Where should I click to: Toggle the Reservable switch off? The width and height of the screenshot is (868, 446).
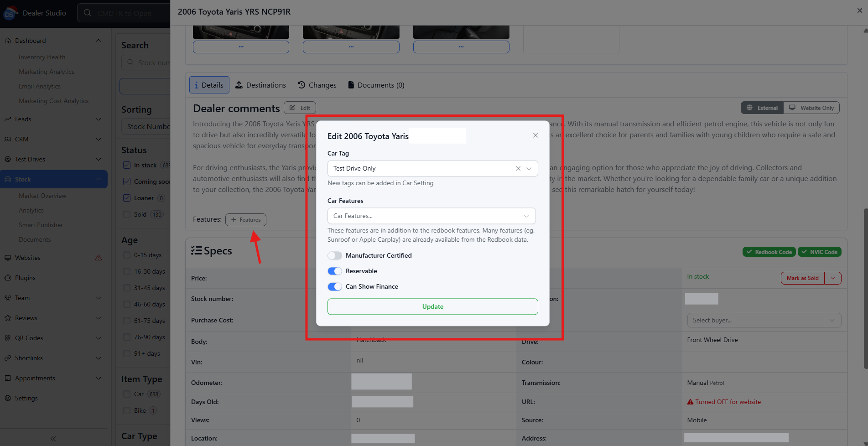point(335,271)
